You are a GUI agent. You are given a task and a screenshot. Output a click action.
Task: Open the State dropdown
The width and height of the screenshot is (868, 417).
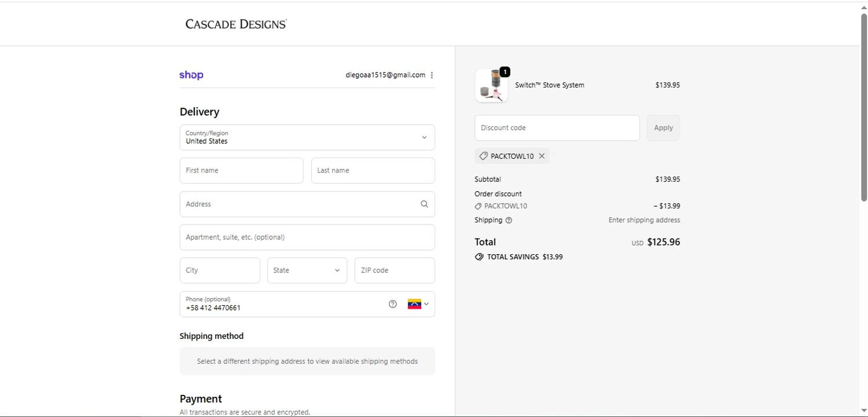click(x=307, y=270)
